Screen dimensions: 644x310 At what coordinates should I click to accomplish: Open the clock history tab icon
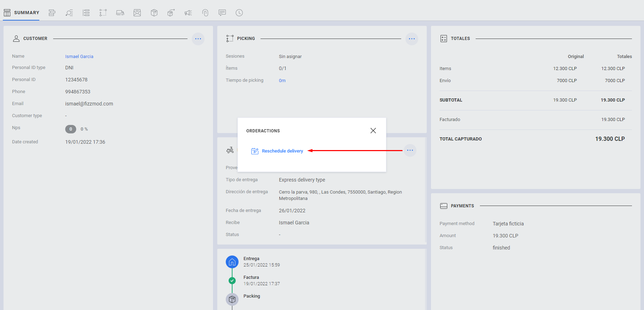(239, 13)
